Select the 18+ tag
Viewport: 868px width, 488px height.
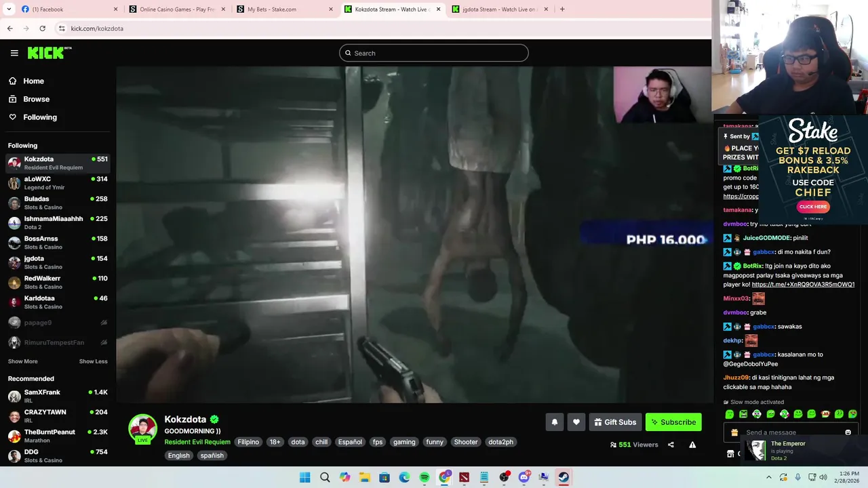click(275, 442)
